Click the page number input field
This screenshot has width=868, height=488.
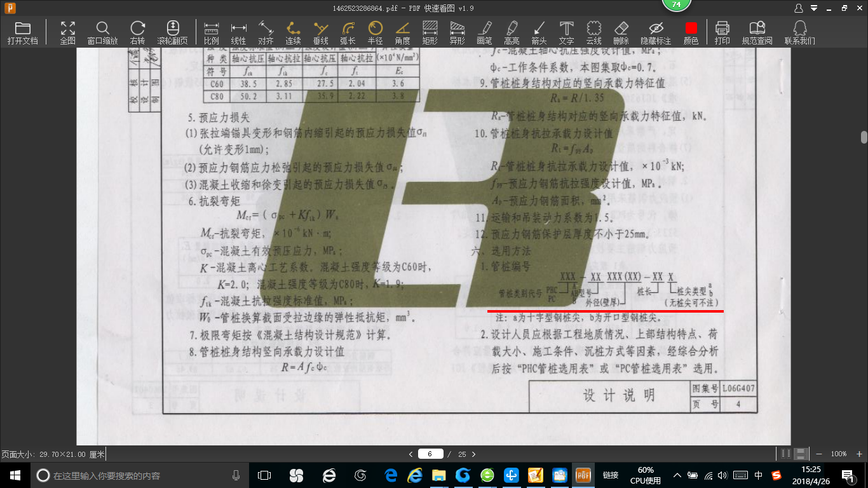pyautogui.click(x=430, y=454)
